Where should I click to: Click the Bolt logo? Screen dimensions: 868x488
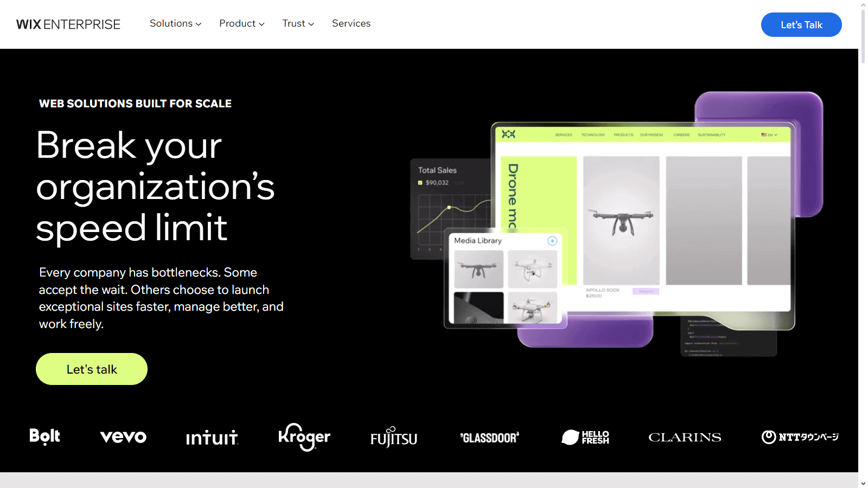pyautogui.click(x=44, y=436)
